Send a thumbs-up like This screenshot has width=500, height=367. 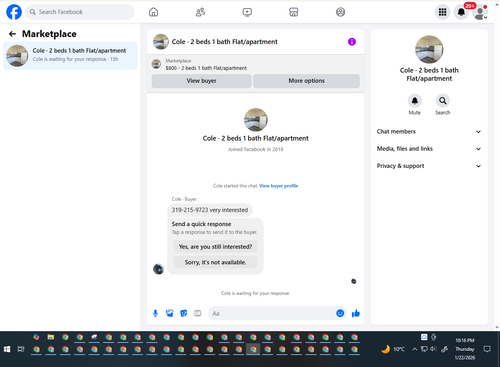(x=356, y=313)
